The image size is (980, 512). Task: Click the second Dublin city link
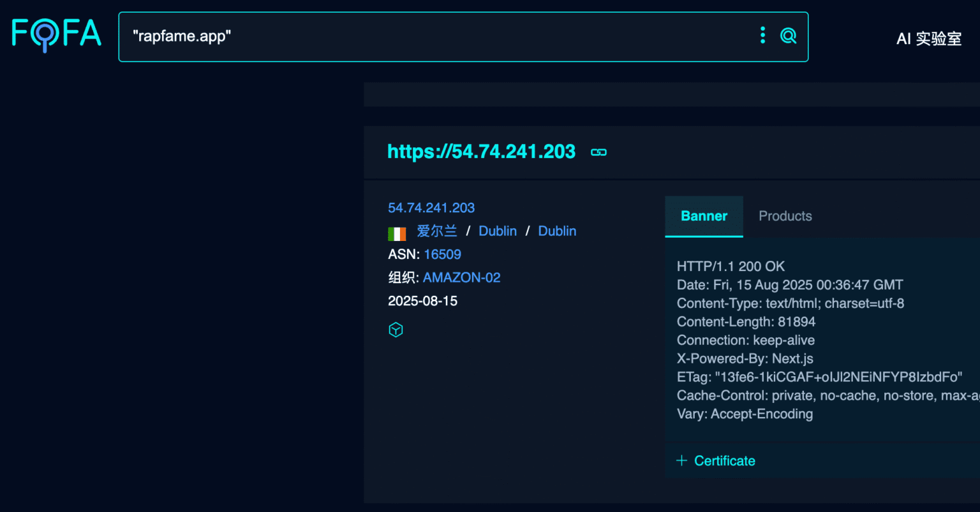(x=557, y=231)
